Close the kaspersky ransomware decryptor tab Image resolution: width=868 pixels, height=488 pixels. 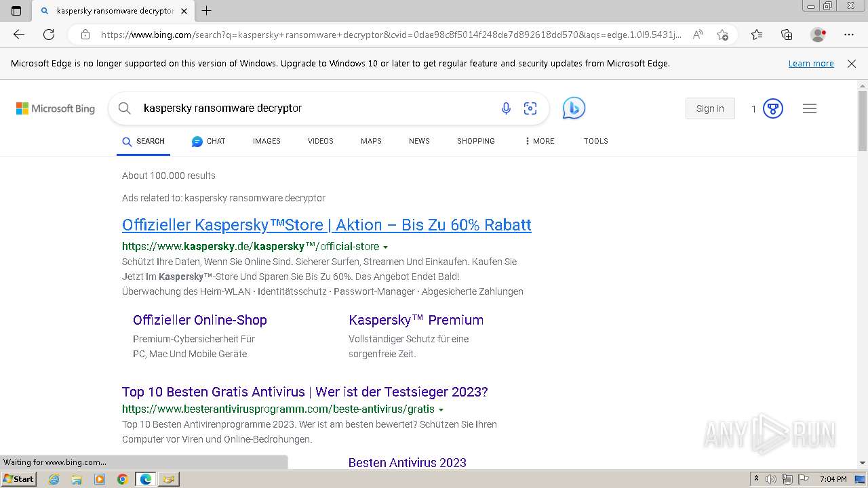[x=184, y=11]
